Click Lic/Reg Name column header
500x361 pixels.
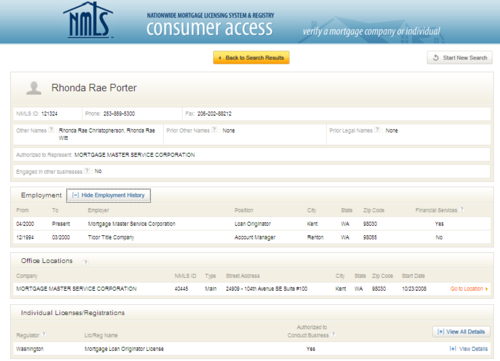point(101,335)
